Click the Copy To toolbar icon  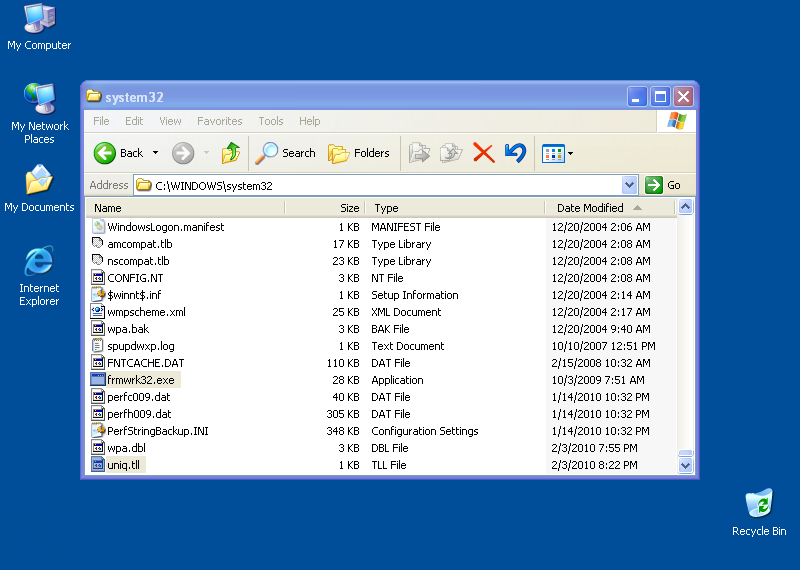(451, 153)
